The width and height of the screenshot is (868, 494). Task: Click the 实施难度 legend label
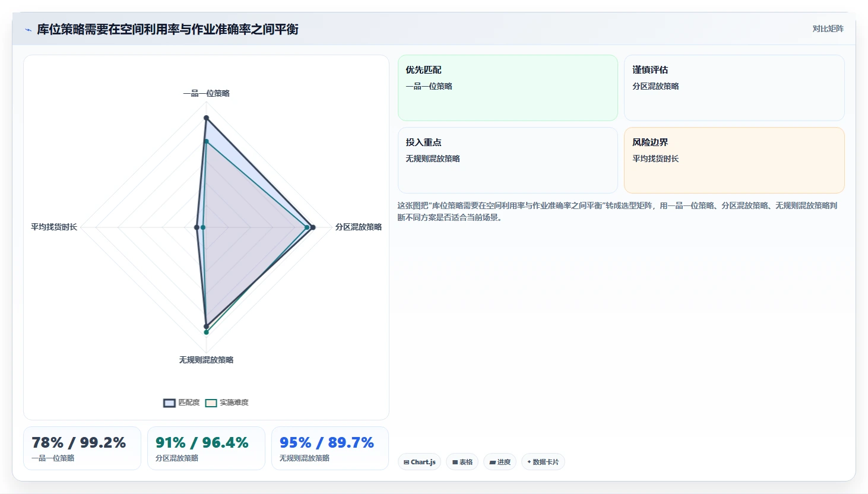[234, 403]
